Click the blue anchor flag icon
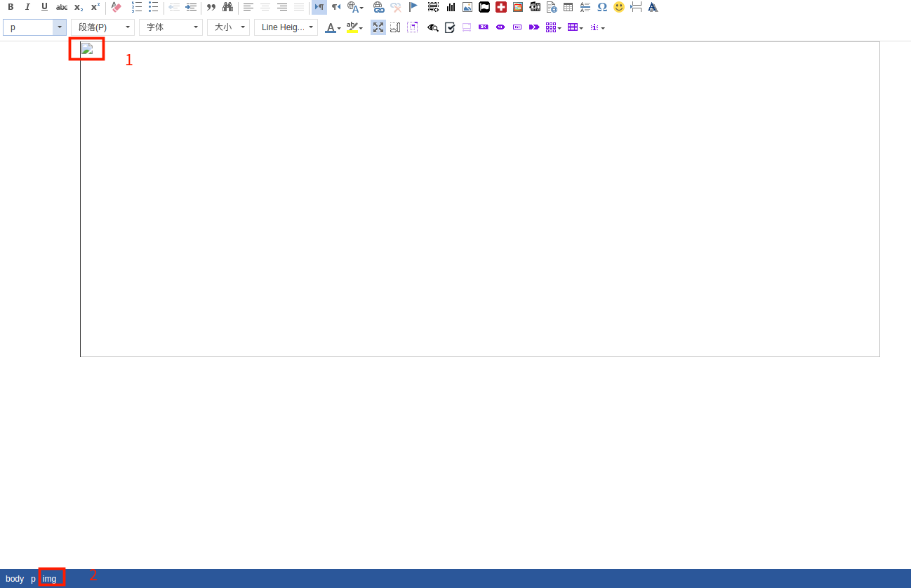The height and width of the screenshot is (588, 911). (413, 7)
